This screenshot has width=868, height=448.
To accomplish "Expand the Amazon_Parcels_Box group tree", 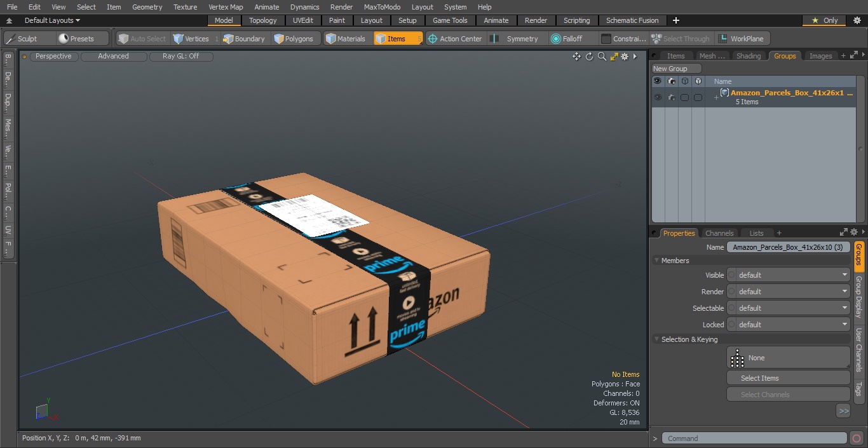I will [x=716, y=97].
